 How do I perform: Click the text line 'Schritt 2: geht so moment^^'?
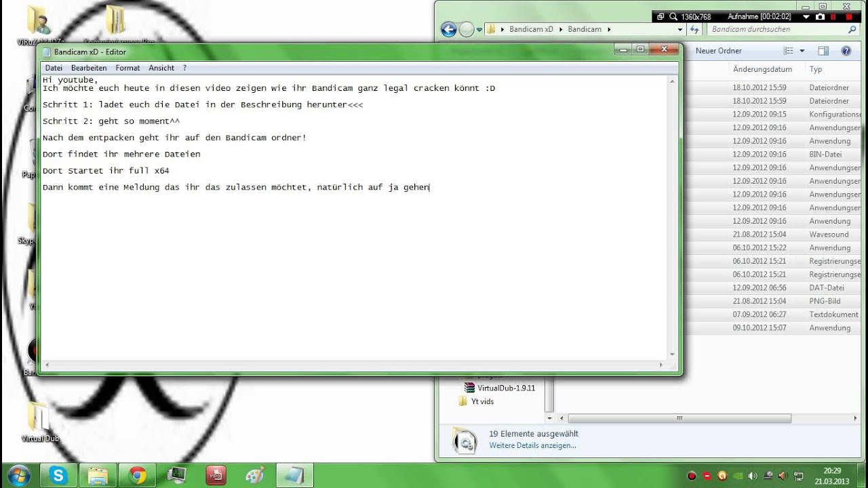pyautogui.click(x=111, y=121)
